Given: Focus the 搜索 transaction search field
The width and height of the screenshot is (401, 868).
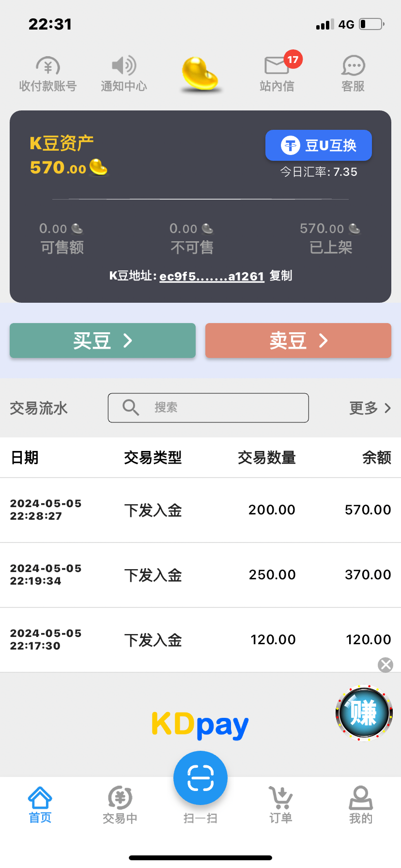Looking at the screenshot, I should [208, 408].
